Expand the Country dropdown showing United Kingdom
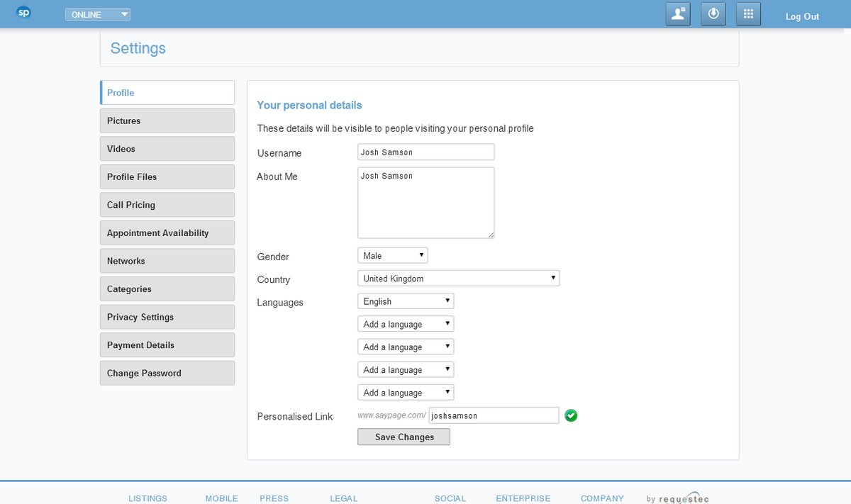 (459, 278)
